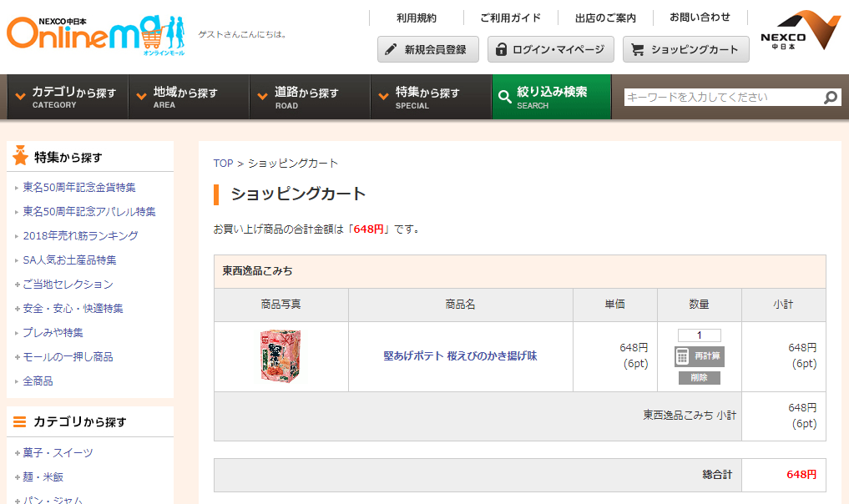The image size is (849, 504).
Task: Expand the 道路から探す dropdown menu
Action: pos(310,97)
